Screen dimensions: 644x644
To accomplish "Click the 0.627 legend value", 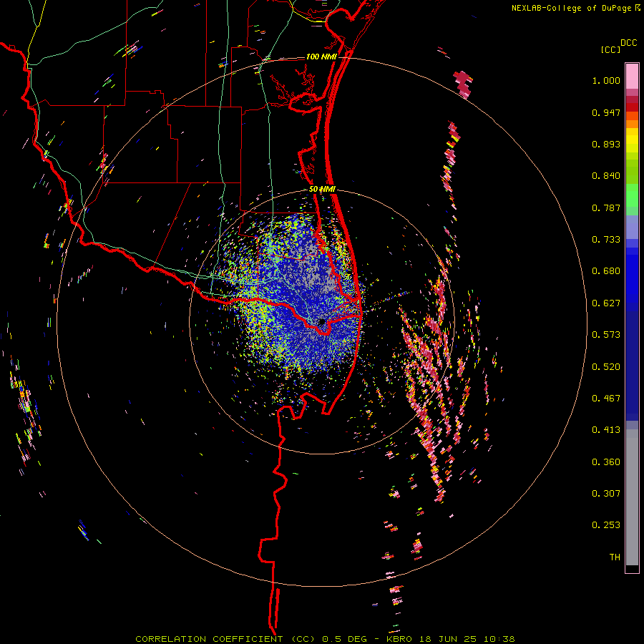I will [x=606, y=303].
